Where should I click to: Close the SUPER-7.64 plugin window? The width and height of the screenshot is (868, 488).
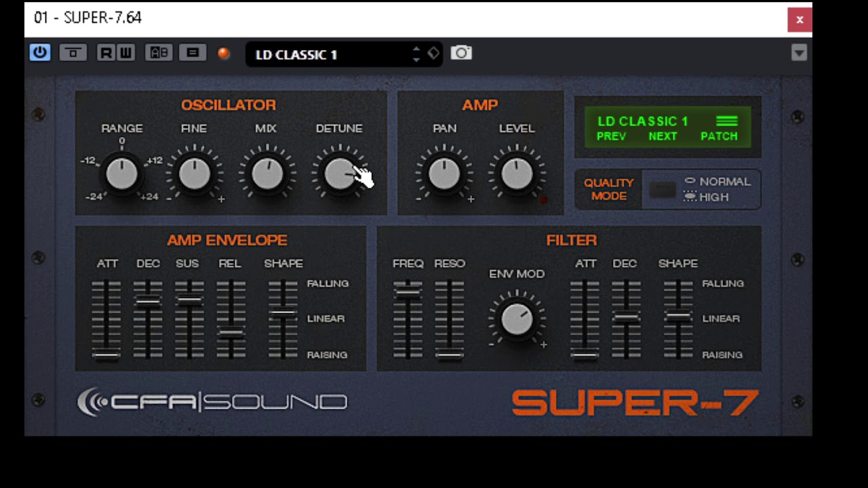coord(800,20)
